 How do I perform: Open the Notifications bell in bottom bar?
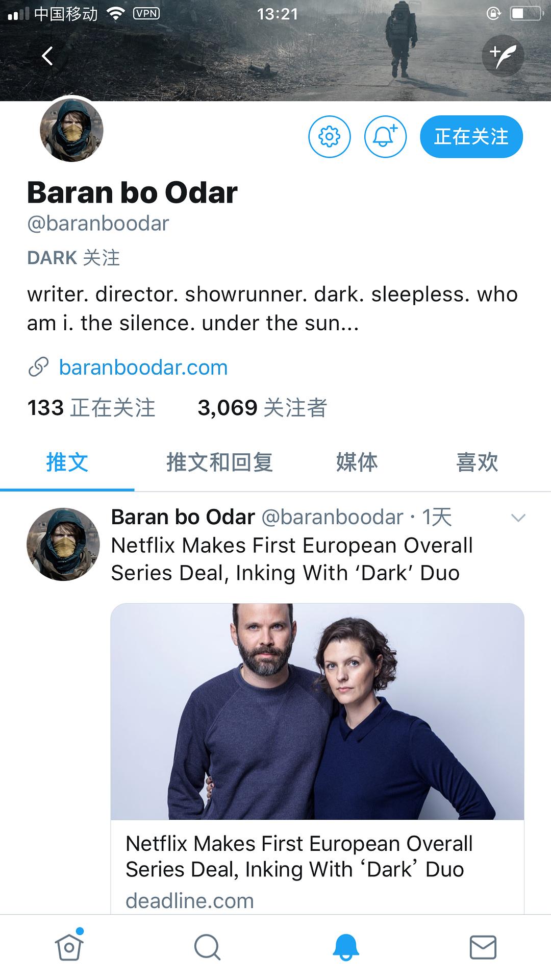[345, 947]
